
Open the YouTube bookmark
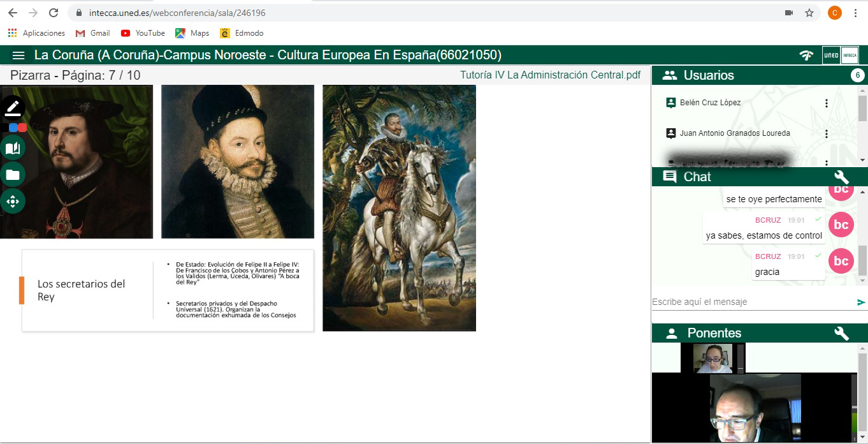143,33
